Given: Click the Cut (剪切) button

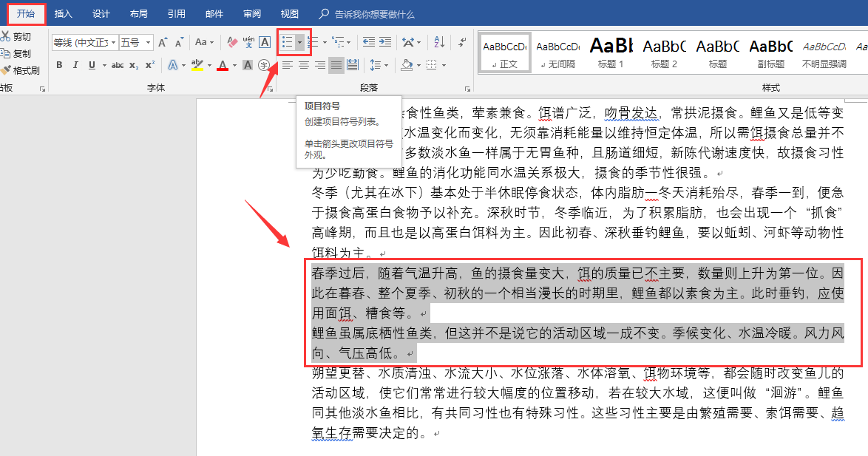Looking at the screenshot, I should (x=16, y=36).
